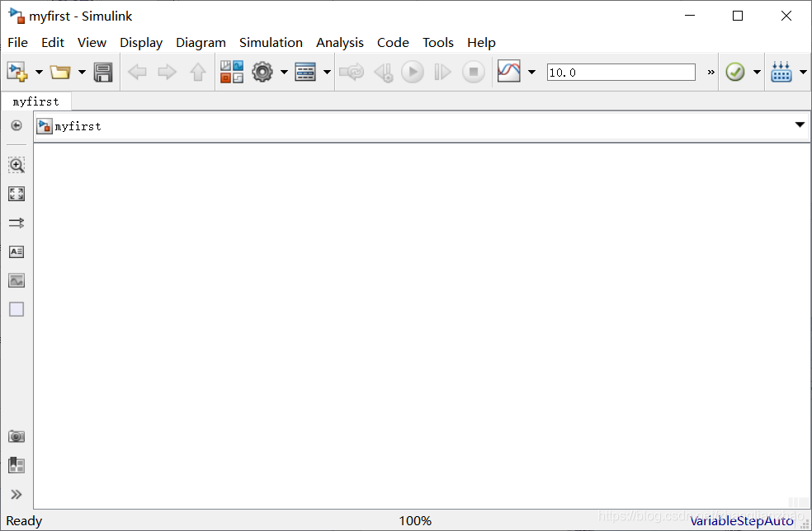Screen dimensions: 812x531
Task: Expand the Open recent files dropdown arrow
Action: (82, 72)
